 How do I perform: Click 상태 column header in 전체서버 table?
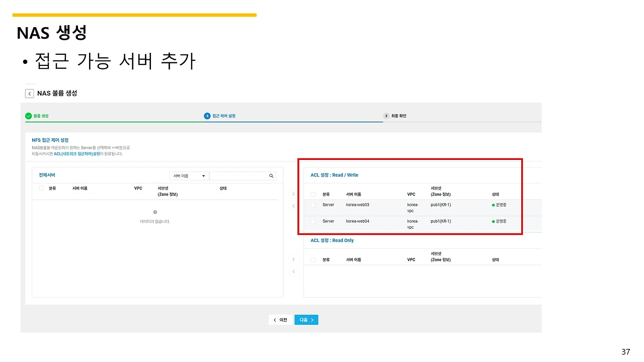[223, 188]
